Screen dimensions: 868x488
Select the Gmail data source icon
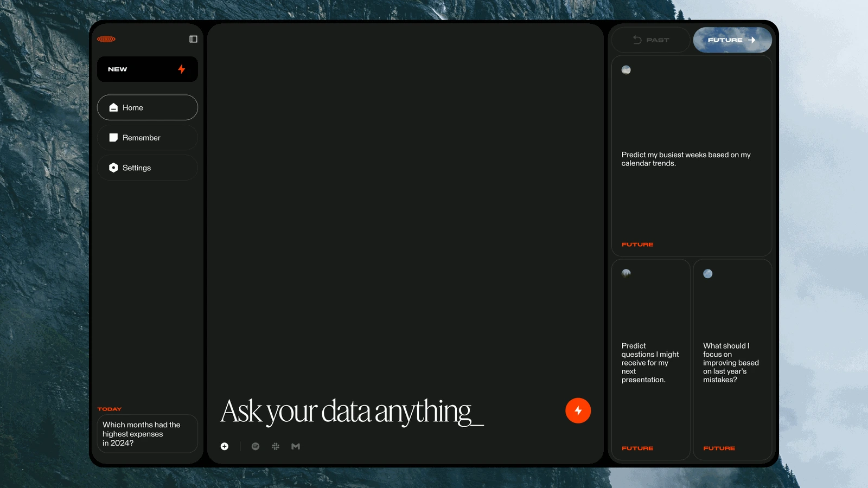[x=296, y=446]
